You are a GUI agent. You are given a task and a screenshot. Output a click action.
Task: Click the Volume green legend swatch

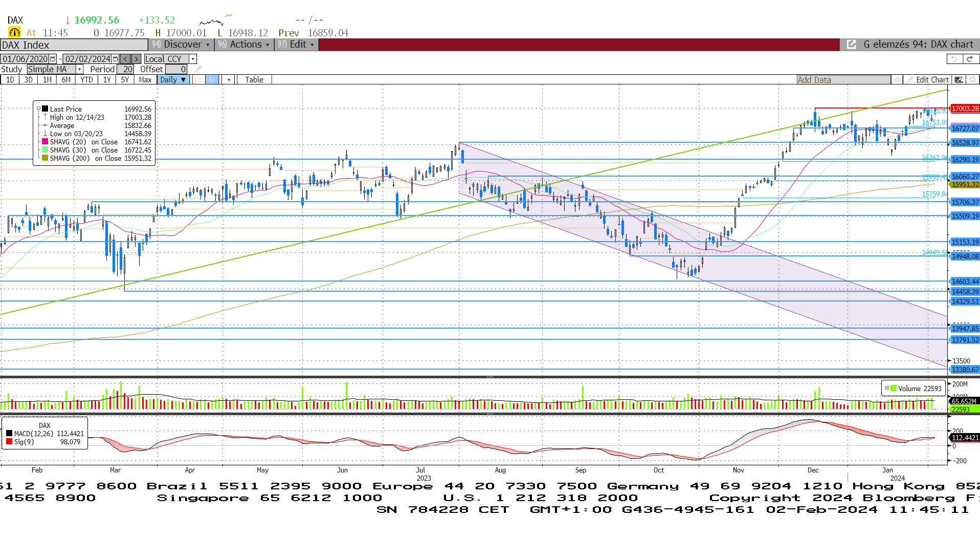coord(894,389)
